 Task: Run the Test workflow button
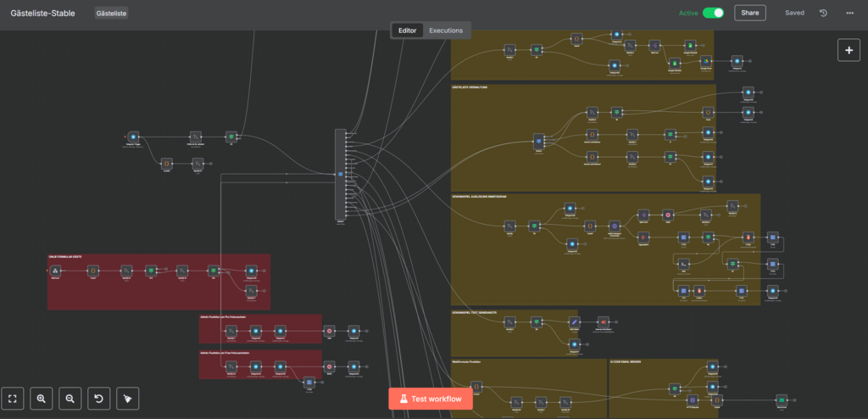(x=431, y=399)
